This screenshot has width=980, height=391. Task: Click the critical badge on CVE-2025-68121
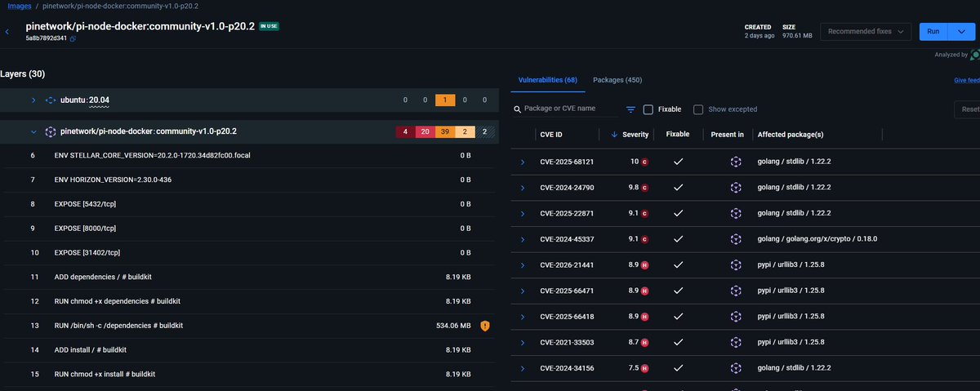click(x=644, y=162)
